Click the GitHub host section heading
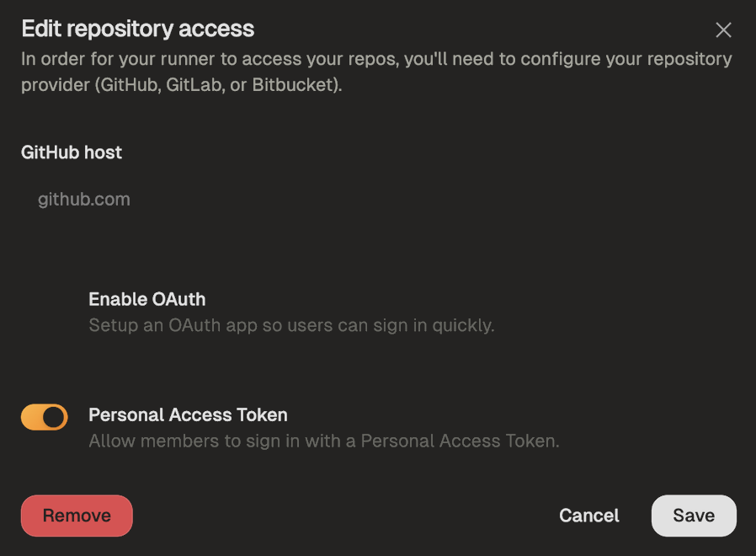 tap(72, 152)
